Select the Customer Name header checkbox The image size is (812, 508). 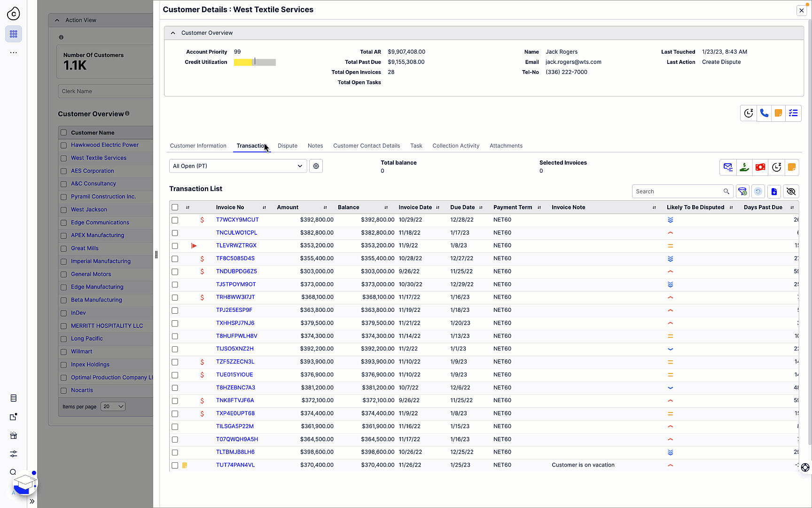click(x=63, y=132)
